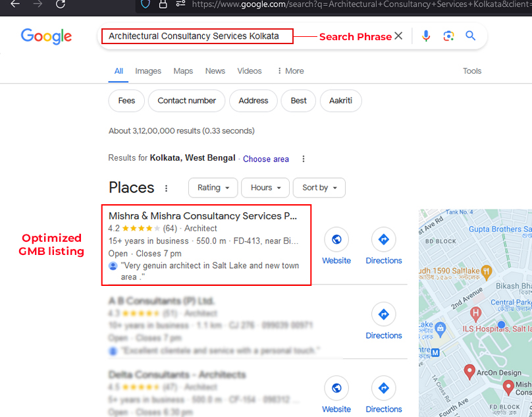Viewport: 532px width, 417px height.
Task: Open Website for Delta Consultants listing
Action: pos(336,395)
